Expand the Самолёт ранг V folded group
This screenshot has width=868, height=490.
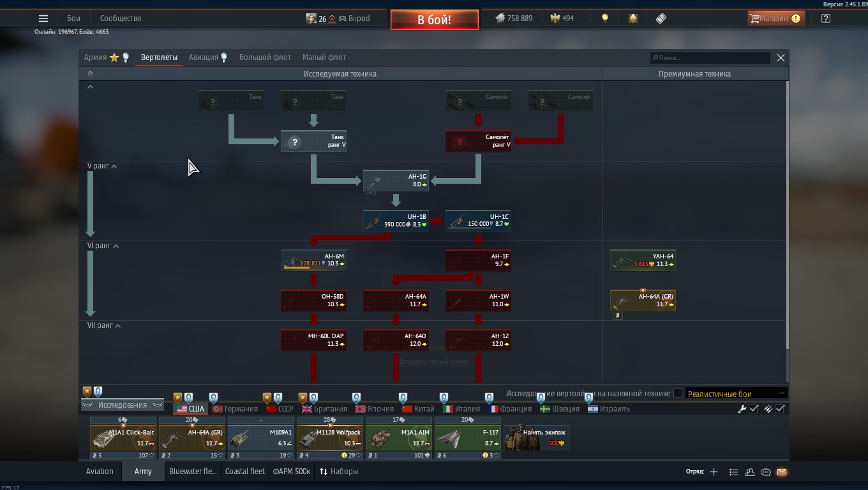pos(478,141)
